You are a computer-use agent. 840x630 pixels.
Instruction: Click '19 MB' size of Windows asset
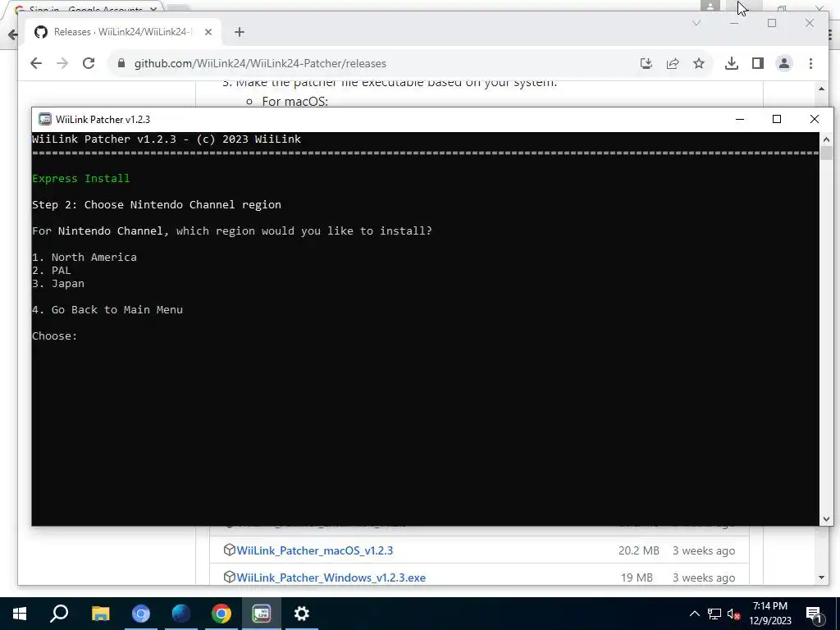point(637,577)
